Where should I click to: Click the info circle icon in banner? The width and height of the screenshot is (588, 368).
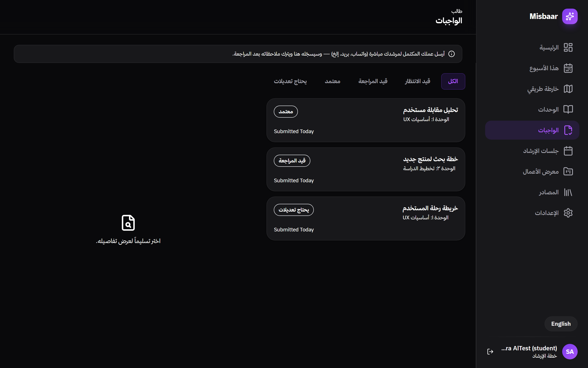(451, 54)
